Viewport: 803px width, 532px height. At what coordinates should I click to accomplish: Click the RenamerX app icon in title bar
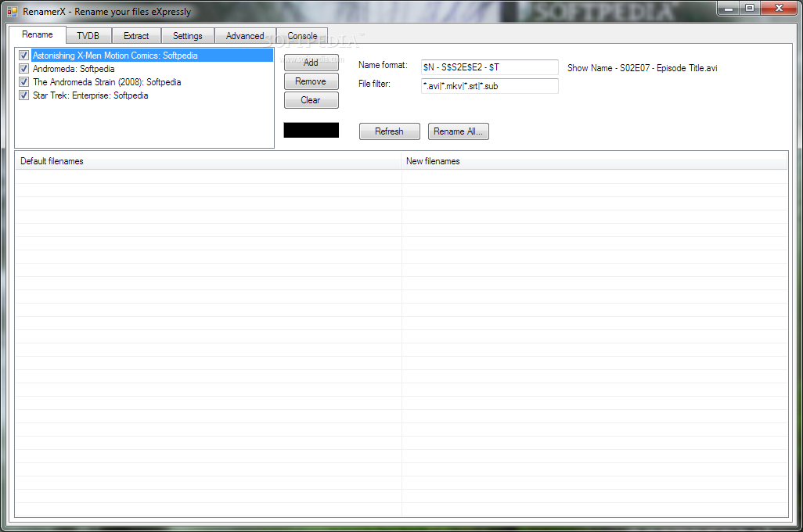pyautogui.click(x=13, y=11)
